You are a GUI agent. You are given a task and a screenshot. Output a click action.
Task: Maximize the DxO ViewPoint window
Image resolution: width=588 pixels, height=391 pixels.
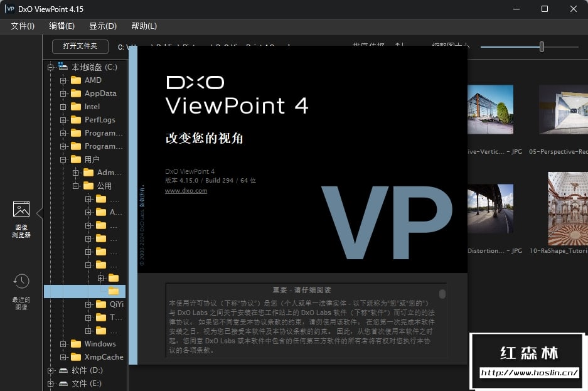(545, 9)
